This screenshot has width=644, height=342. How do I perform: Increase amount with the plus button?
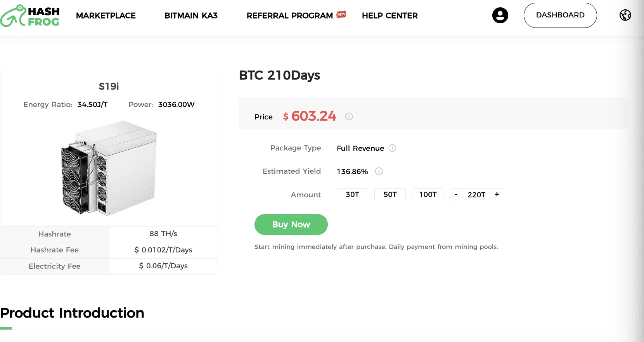click(x=497, y=195)
